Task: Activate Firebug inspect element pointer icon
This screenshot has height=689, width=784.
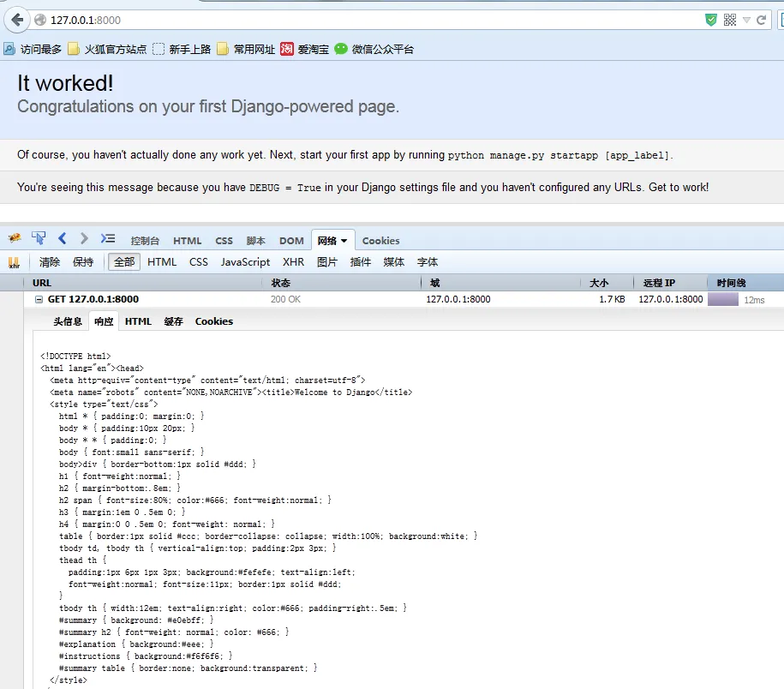Action: click(x=39, y=238)
